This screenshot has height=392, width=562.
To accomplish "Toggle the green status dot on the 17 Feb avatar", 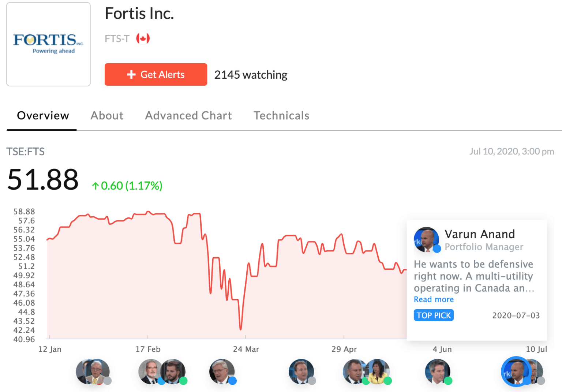I will point(183,381).
